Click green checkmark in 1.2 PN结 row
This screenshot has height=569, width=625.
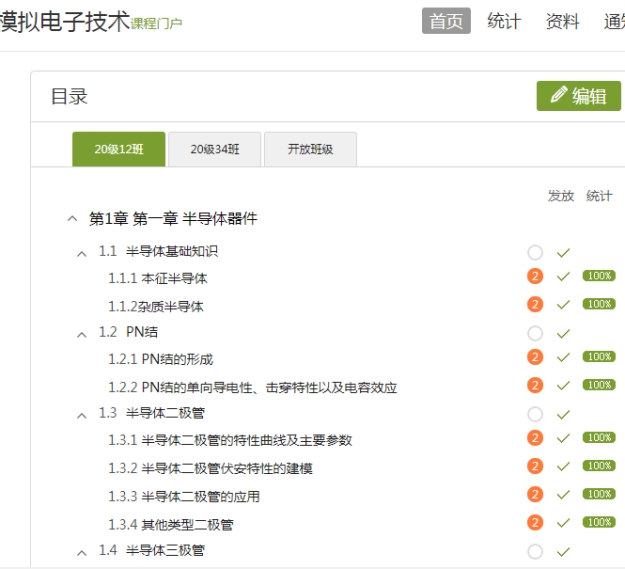point(563,333)
